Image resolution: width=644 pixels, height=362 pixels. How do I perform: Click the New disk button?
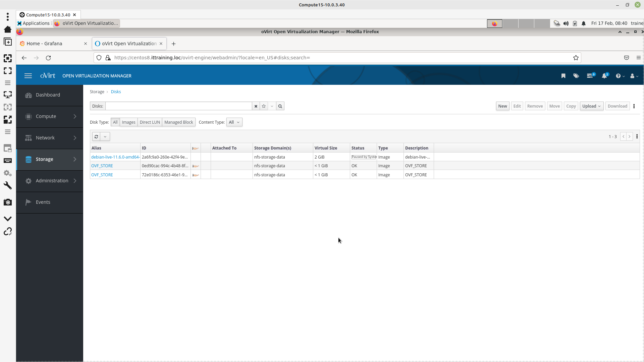click(x=502, y=106)
